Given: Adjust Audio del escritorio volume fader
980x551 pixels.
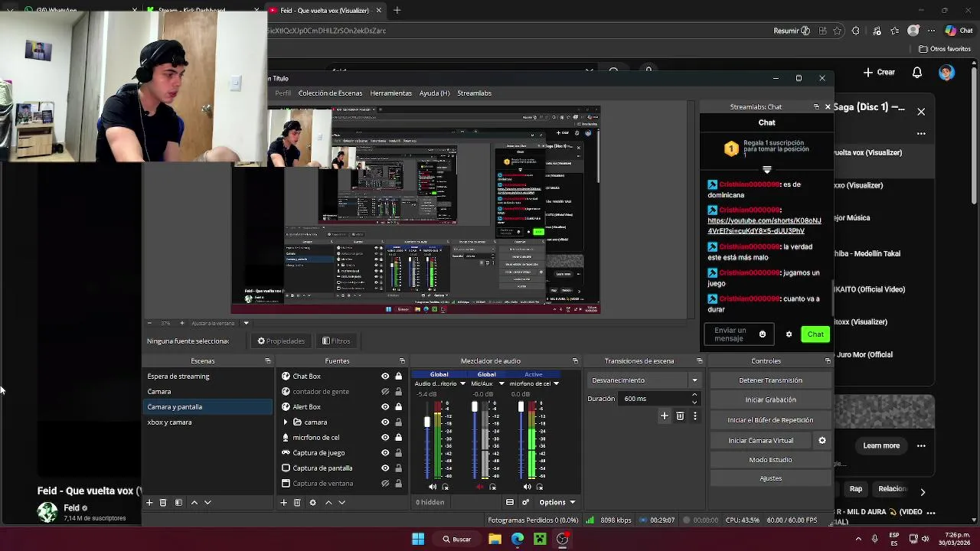Looking at the screenshot, I should (x=427, y=422).
